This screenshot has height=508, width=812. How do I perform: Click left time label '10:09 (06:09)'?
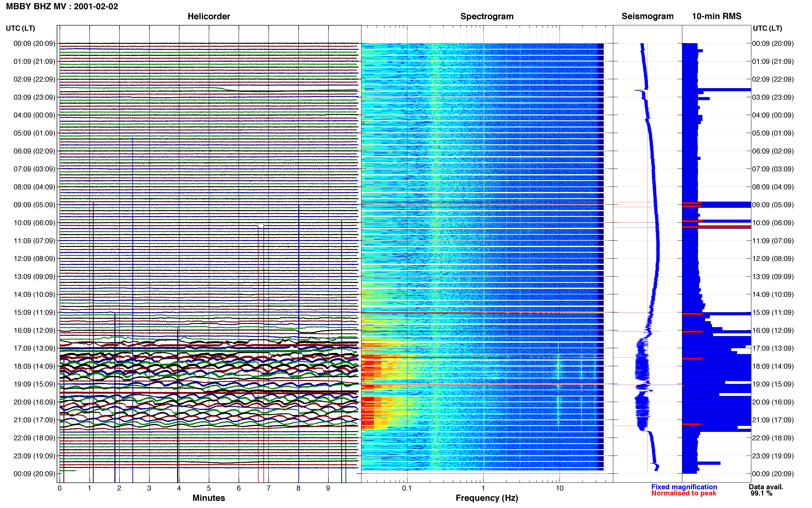(x=34, y=223)
